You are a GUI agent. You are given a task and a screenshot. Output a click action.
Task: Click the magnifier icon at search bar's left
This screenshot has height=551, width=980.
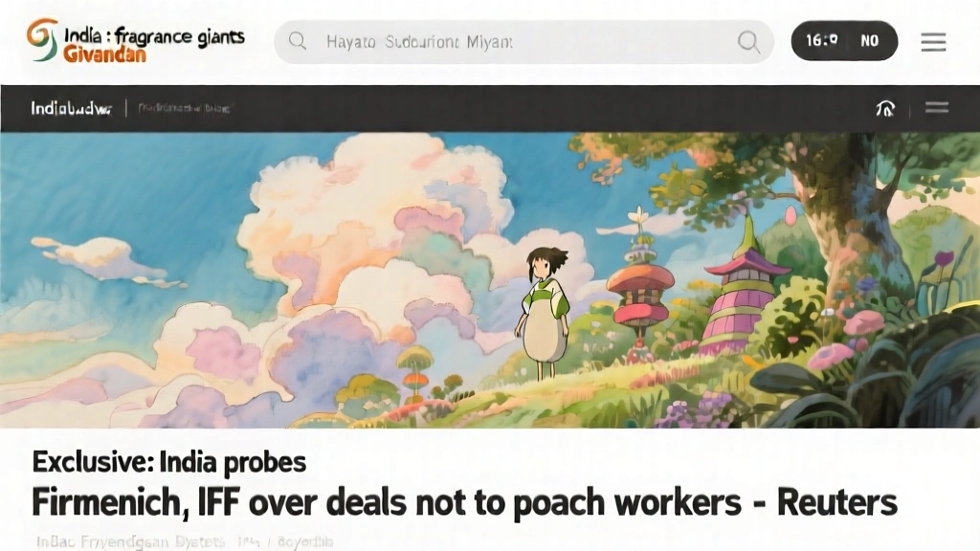click(x=298, y=41)
